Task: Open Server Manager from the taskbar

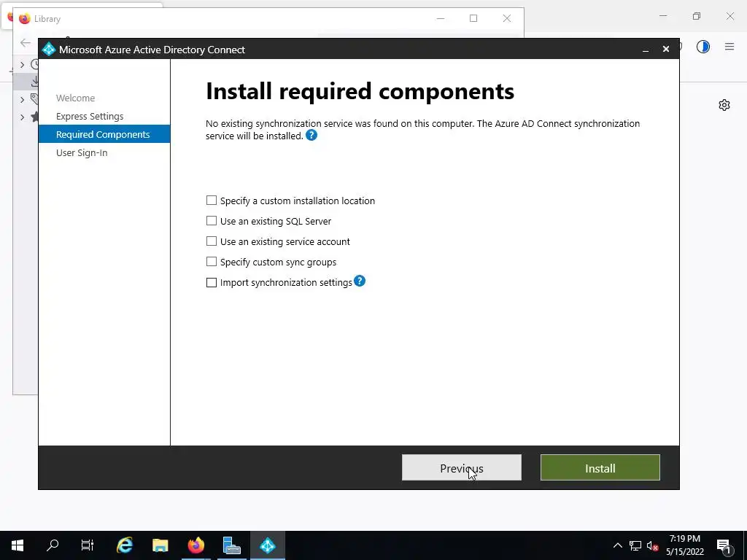Action: point(231,545)
